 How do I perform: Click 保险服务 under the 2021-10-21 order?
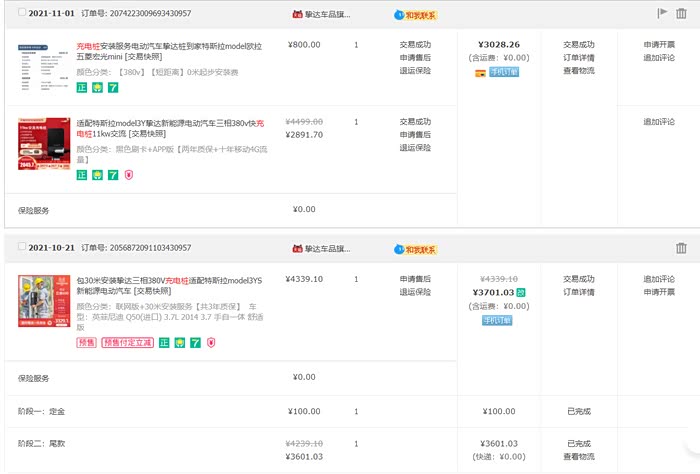point(33,378)
